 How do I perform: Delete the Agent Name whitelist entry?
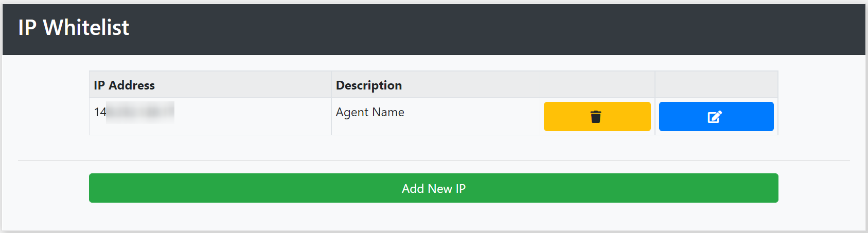click(597, 116)
